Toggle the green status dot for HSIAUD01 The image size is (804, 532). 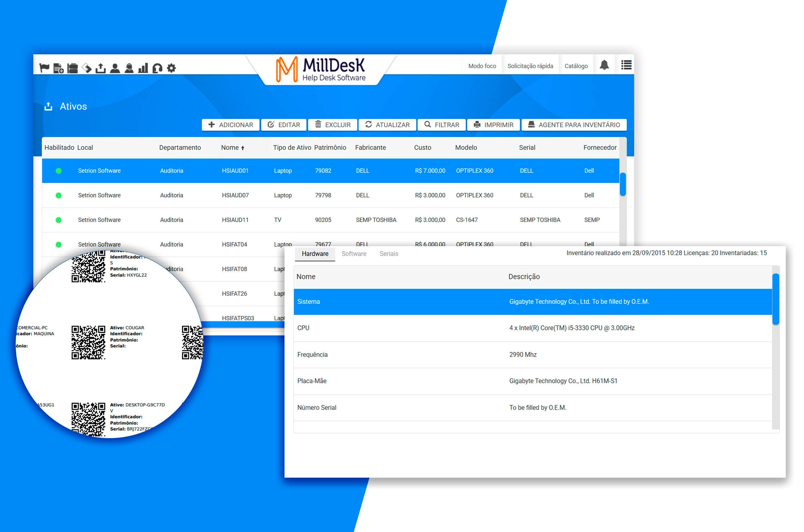coord(59,171)
